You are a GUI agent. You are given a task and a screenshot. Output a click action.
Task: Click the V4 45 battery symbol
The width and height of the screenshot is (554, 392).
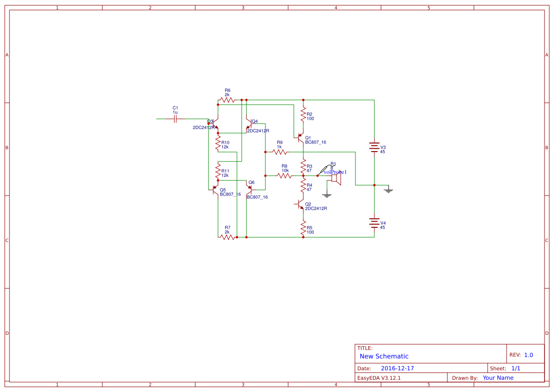point(374,223)
